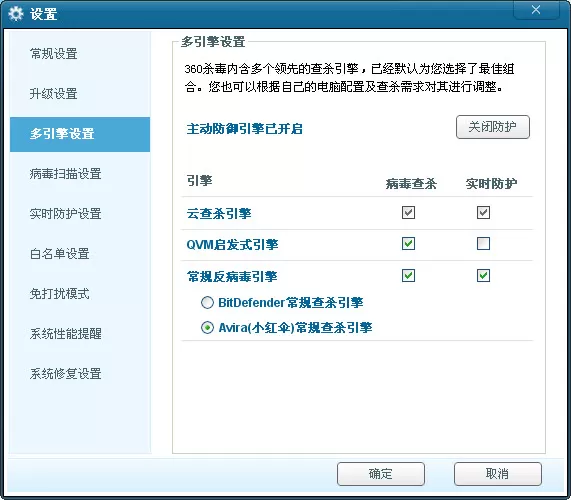
Task: Go to 病毒扫描设置 page
Action: [x=66, y=174]
